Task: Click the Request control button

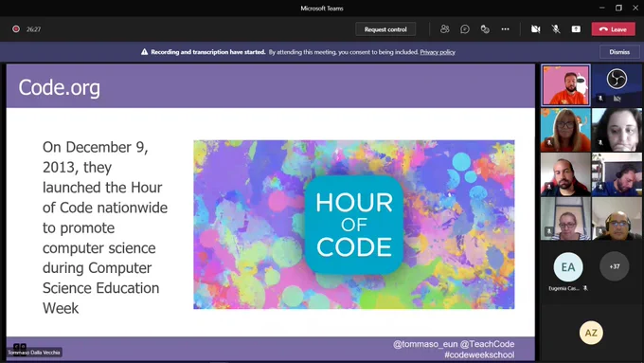Action: pyautogui.click(x=385, y=29)
